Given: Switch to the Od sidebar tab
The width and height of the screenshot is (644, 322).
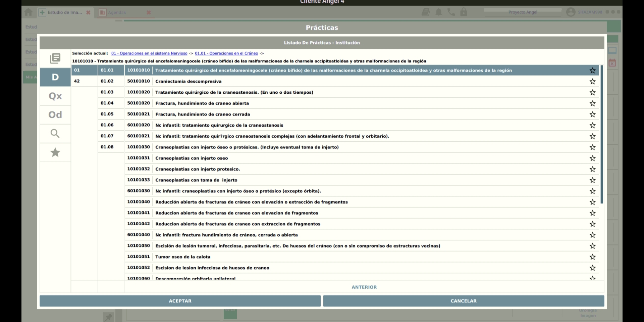Looking at the screenshot, I should click(x=55, y=115).
